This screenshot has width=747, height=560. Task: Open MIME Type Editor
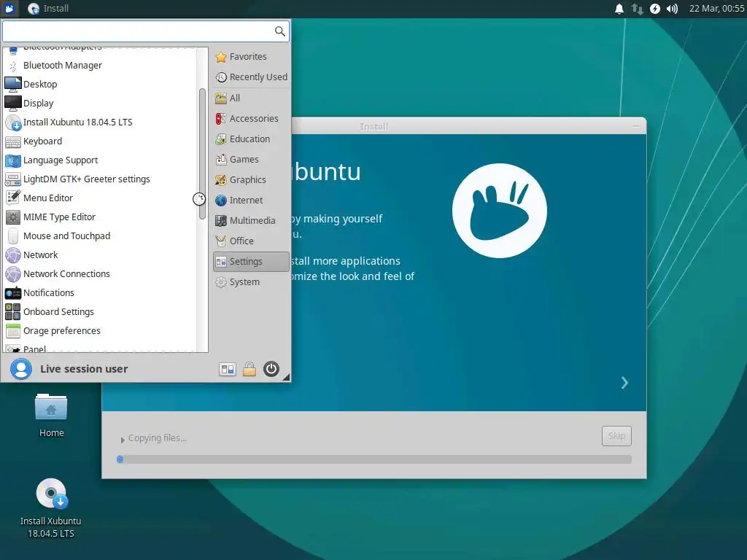click(100, 217)
